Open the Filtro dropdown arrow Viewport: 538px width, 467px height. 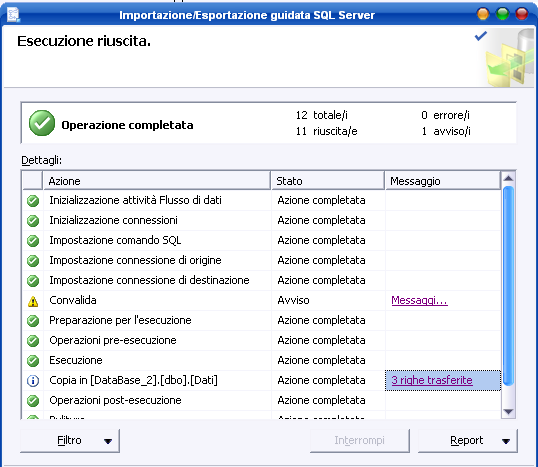(x=108, y=441)
